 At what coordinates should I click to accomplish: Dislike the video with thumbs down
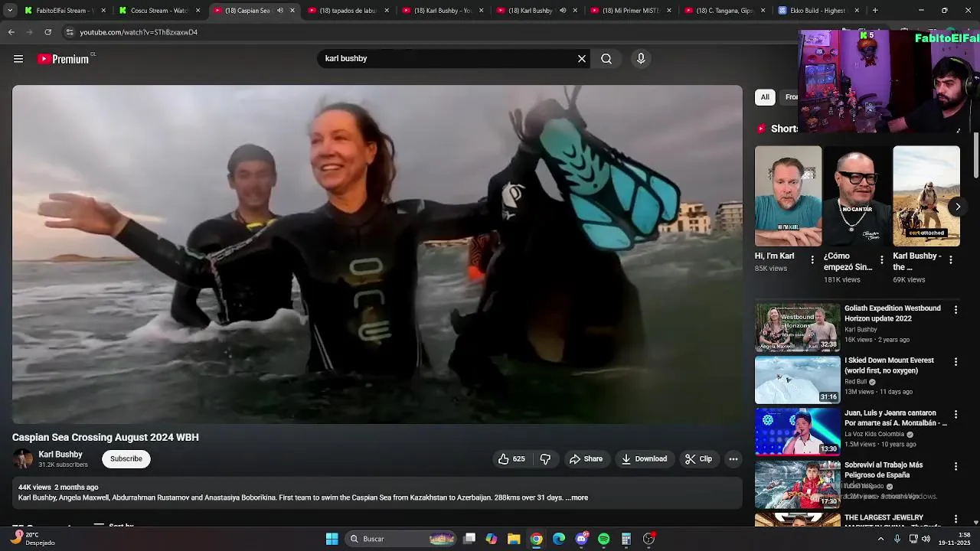pos(546,459)
